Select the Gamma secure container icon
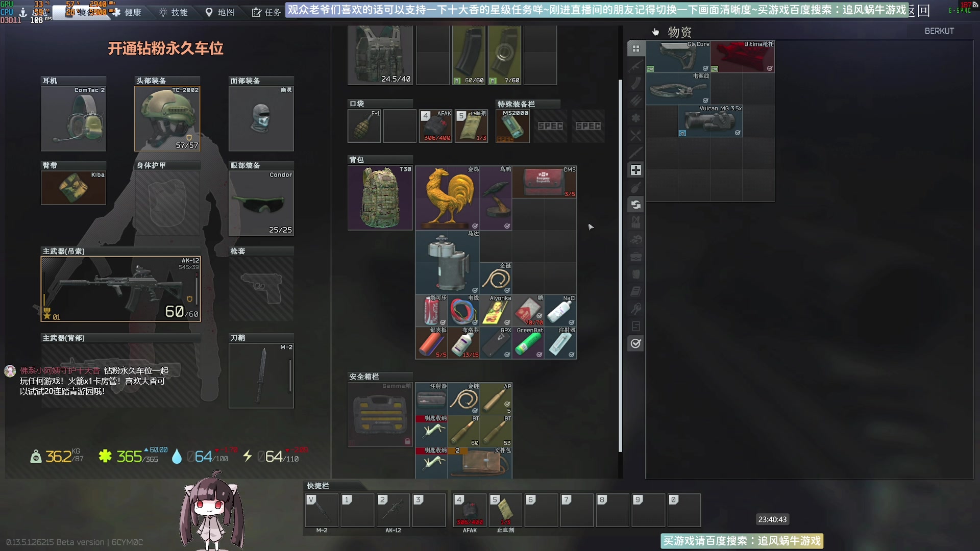980x551 pixels. click(x=380, y=414)
